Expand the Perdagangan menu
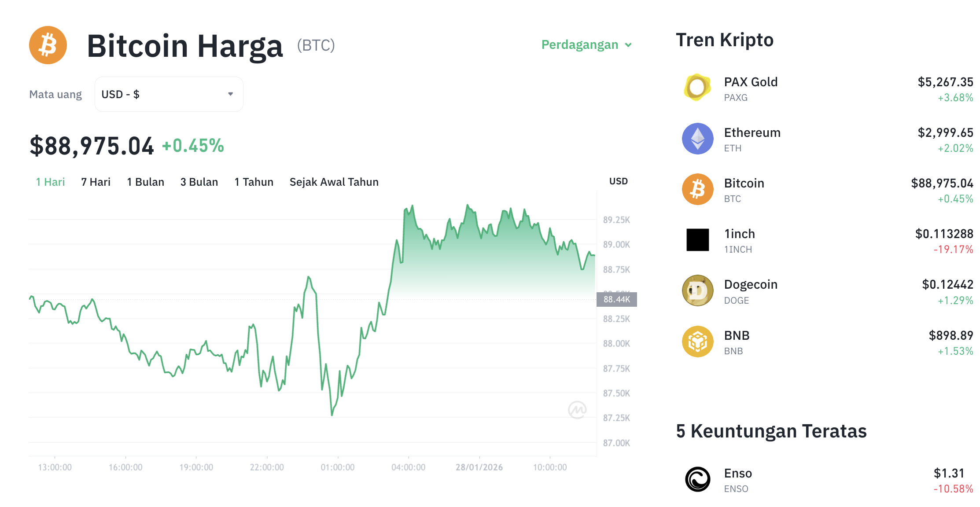 [586, 44]
